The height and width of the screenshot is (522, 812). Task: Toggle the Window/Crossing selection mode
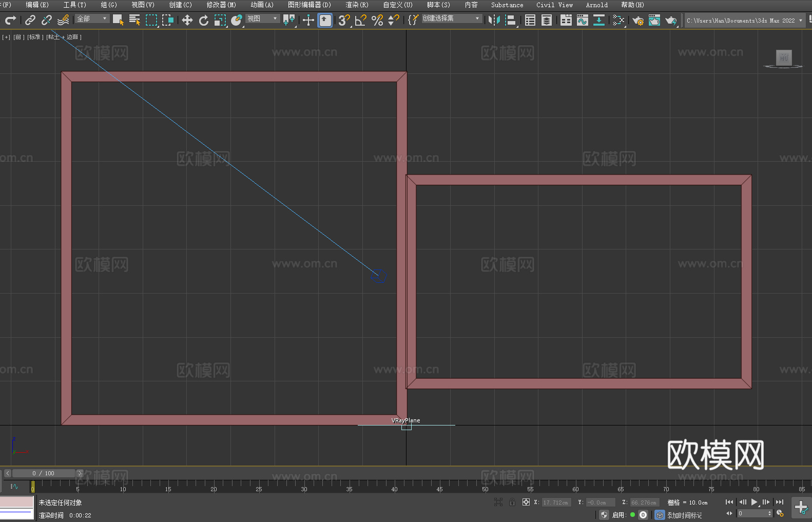point(168,20)
